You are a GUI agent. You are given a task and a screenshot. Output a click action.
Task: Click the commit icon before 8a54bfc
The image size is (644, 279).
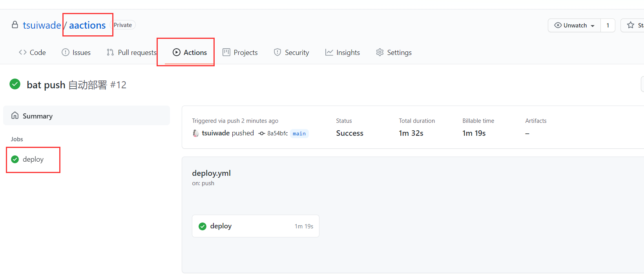click(x=262, y=133)
